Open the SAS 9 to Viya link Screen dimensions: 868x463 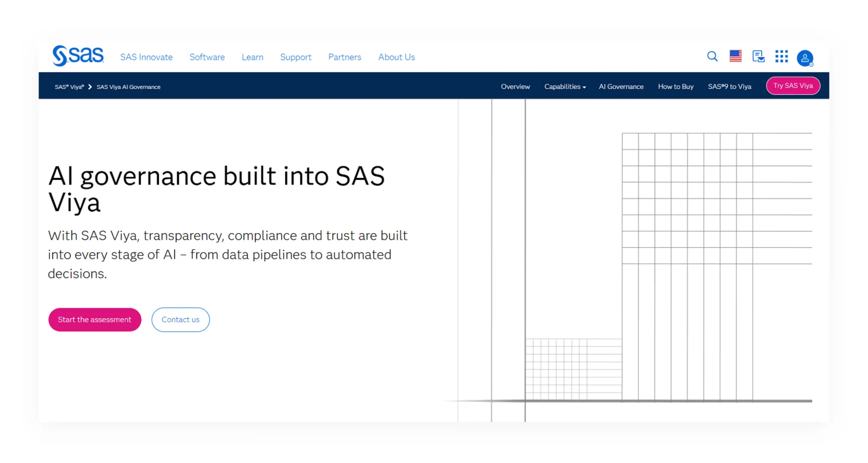click(729, 86)
